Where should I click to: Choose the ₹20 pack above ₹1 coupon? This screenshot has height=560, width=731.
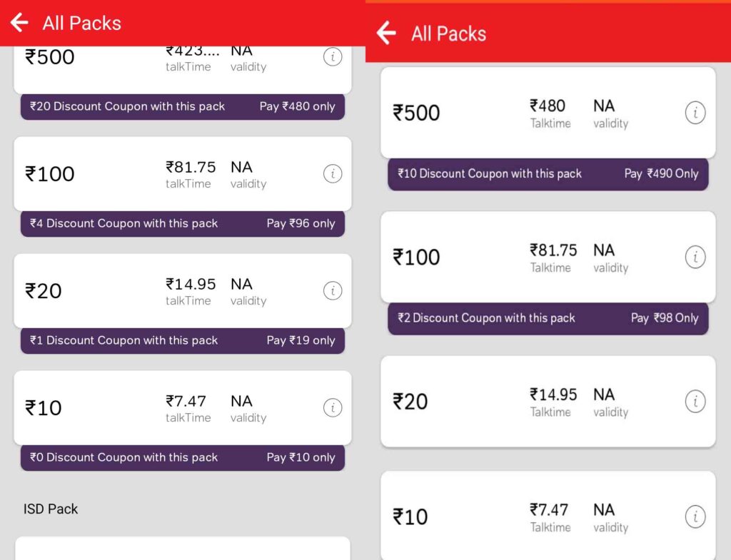click(183, 291)
